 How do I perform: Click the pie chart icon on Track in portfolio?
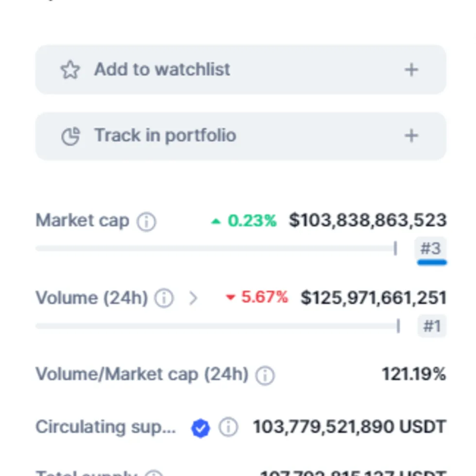click(x=70, y=136)
